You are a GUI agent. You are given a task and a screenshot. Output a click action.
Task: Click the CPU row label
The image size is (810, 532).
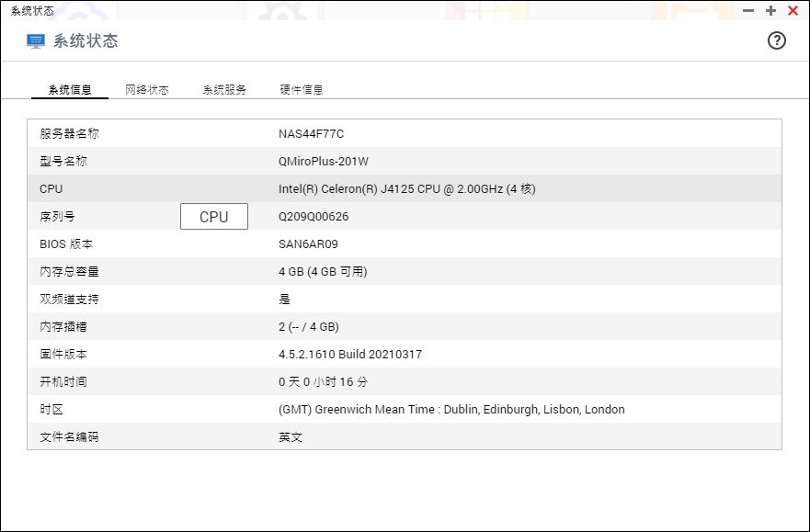pos(51,189)
